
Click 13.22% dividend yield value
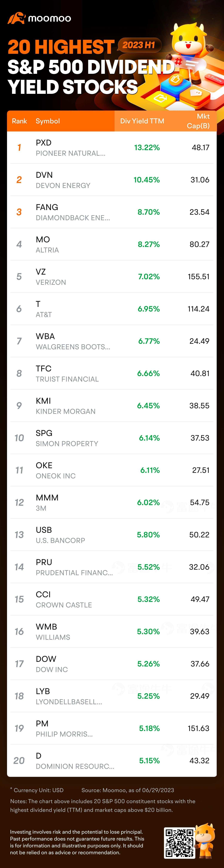click(x=147, y=148)
